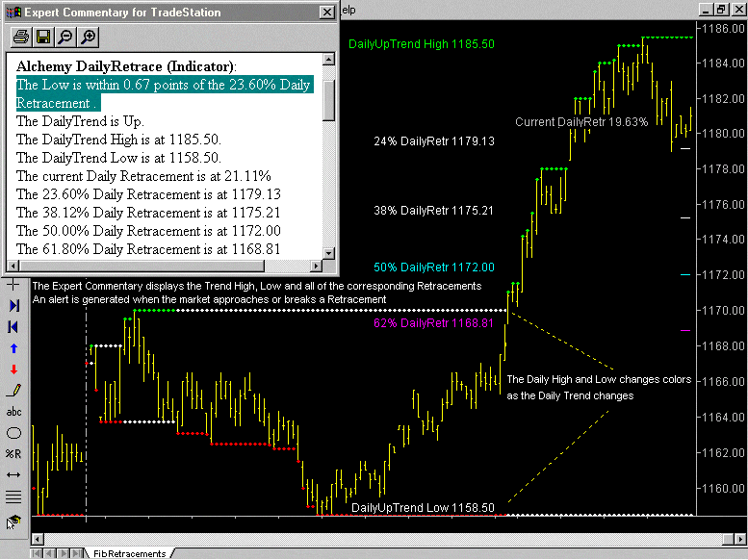Close the Expert Commentary for TradeStation window
Image resolution: width=748 pixels, height=560 pixels.
click(326, 12)
